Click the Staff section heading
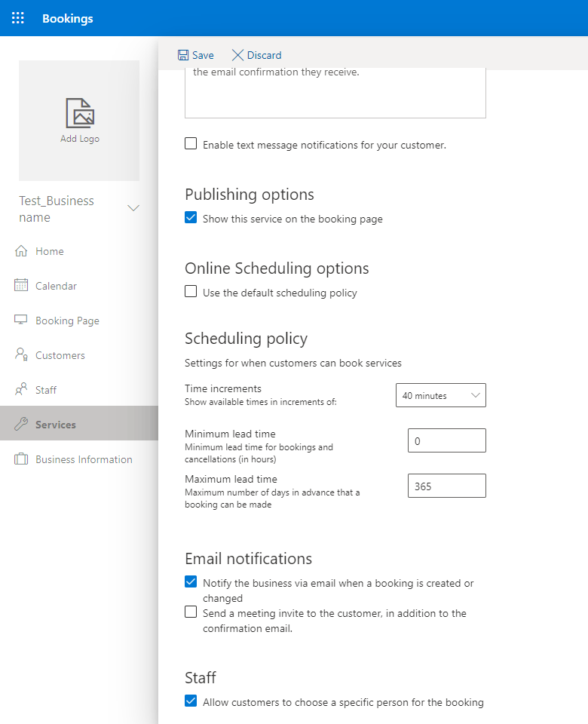The image size is (588, 724). click(201, 678)
